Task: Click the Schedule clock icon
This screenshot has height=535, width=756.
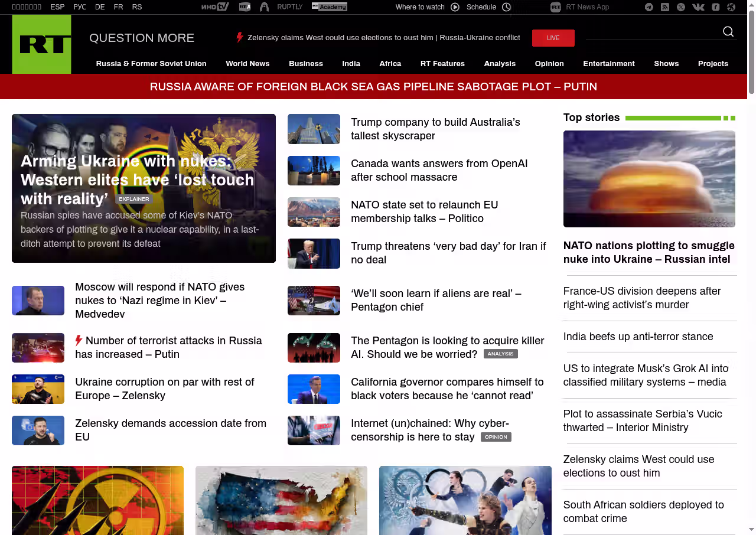Action: pyautogui.click(x=506, y=7)
